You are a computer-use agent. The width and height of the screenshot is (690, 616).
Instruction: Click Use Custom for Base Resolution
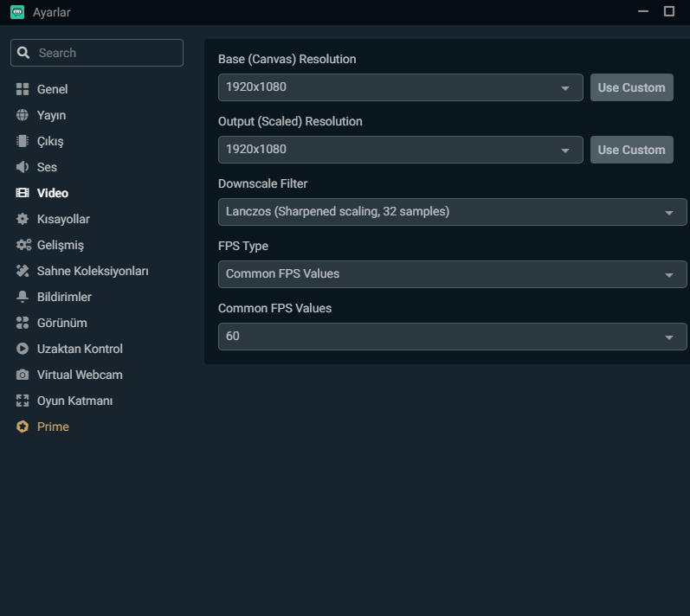631,87
